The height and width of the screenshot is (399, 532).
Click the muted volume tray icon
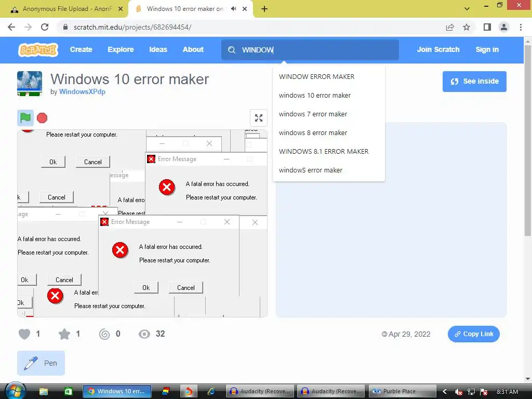[458, 392]
